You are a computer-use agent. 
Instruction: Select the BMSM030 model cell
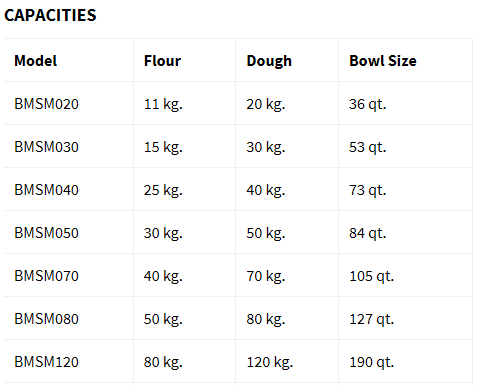point(46,147)
